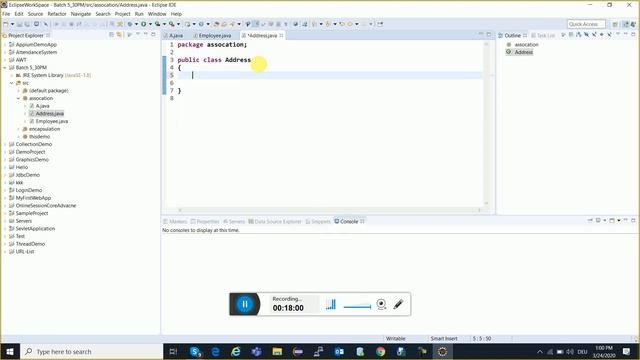Open the Debug dropdown arrow in toolbar

[136, 24]
